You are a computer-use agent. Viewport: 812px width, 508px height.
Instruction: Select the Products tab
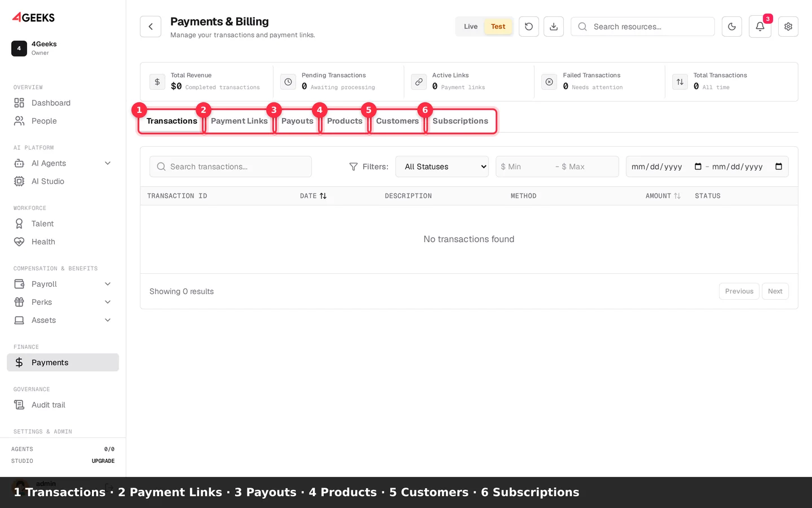coord(345,121)
